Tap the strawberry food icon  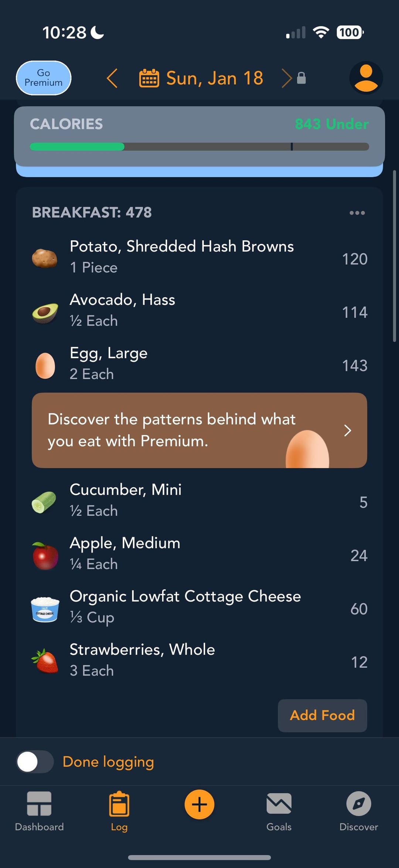pyautogui.click(x=45, y=661)
